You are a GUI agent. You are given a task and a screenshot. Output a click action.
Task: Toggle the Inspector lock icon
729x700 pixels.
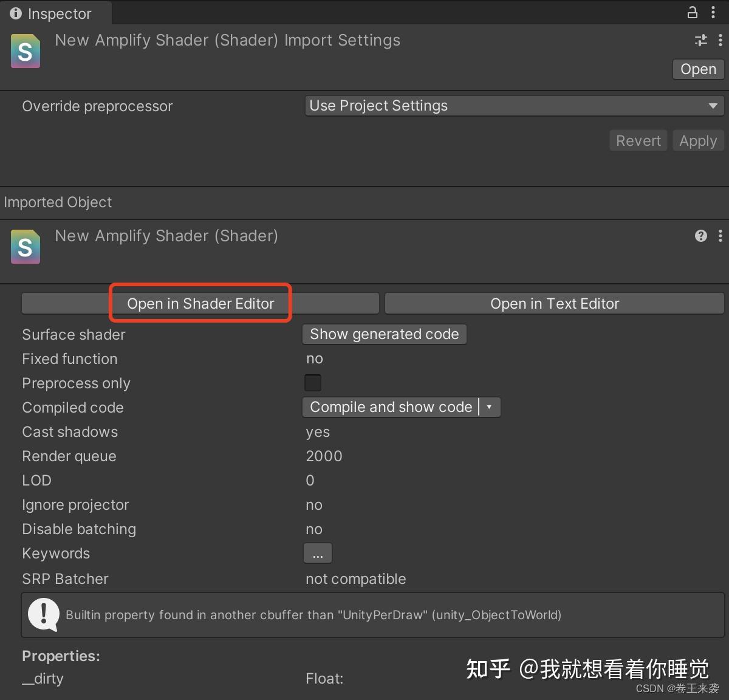[692, 13]
